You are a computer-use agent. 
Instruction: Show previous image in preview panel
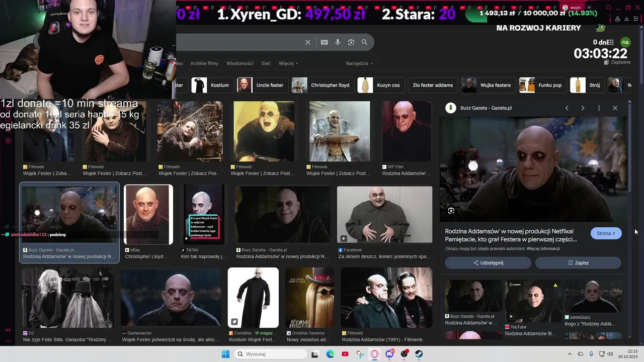[x=567, y=108]
